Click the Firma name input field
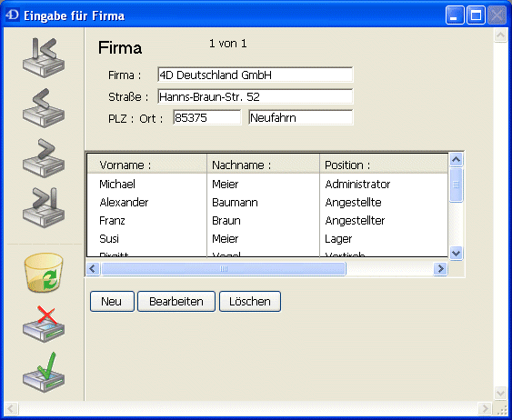 tap(255, 75)
